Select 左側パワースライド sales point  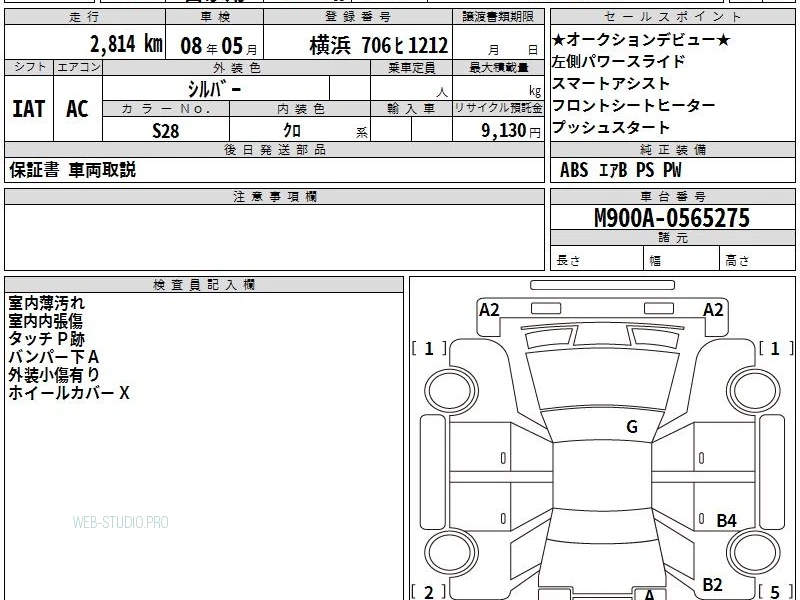pos(618,62)
